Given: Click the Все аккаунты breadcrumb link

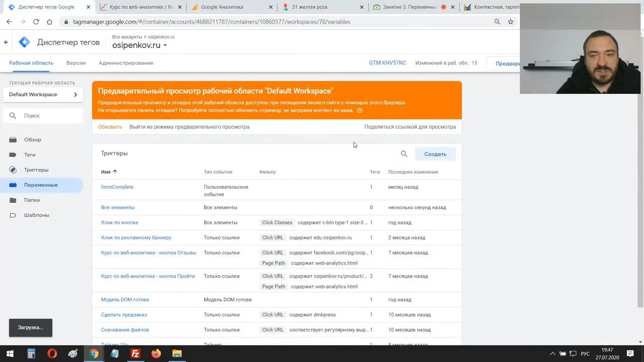Looking at the screenshot, I should tap(127, 37).
